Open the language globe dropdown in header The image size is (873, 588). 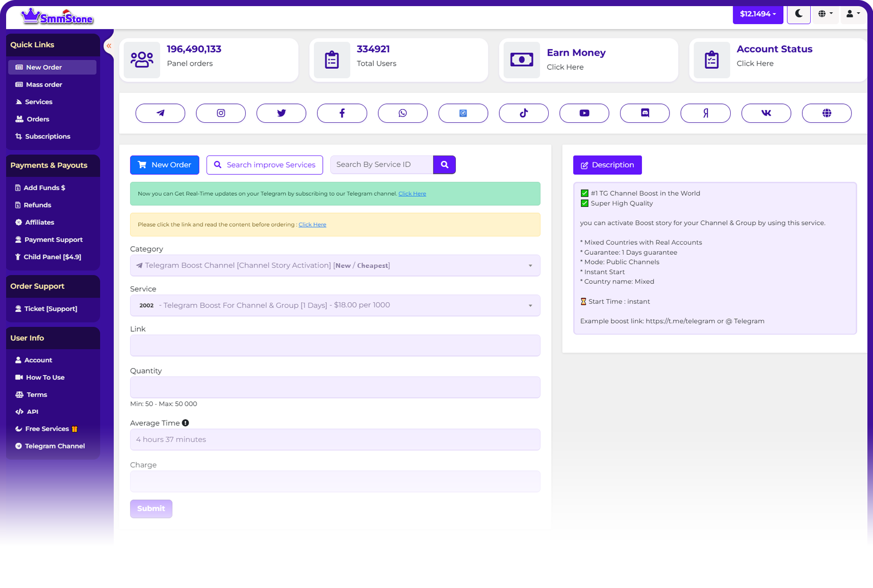pos(825,14)
